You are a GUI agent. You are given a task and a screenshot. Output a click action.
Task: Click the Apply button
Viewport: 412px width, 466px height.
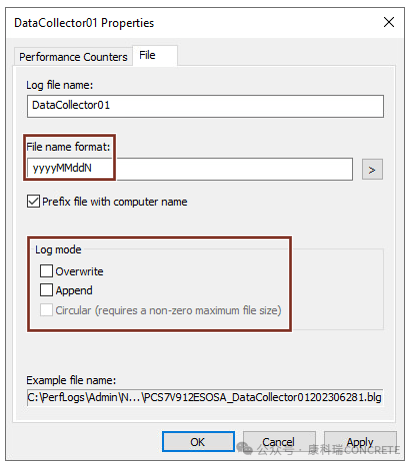[360, 442]
